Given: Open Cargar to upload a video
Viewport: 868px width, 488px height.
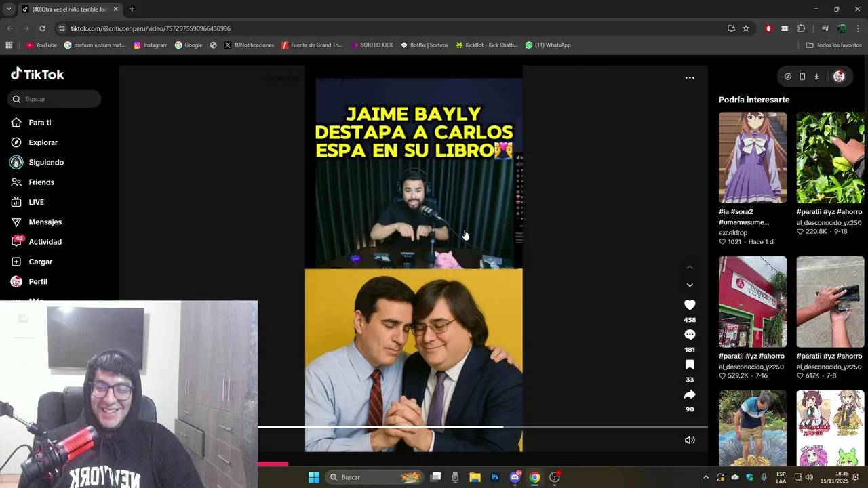Looking at the screenshot, I should click(32, 262).
